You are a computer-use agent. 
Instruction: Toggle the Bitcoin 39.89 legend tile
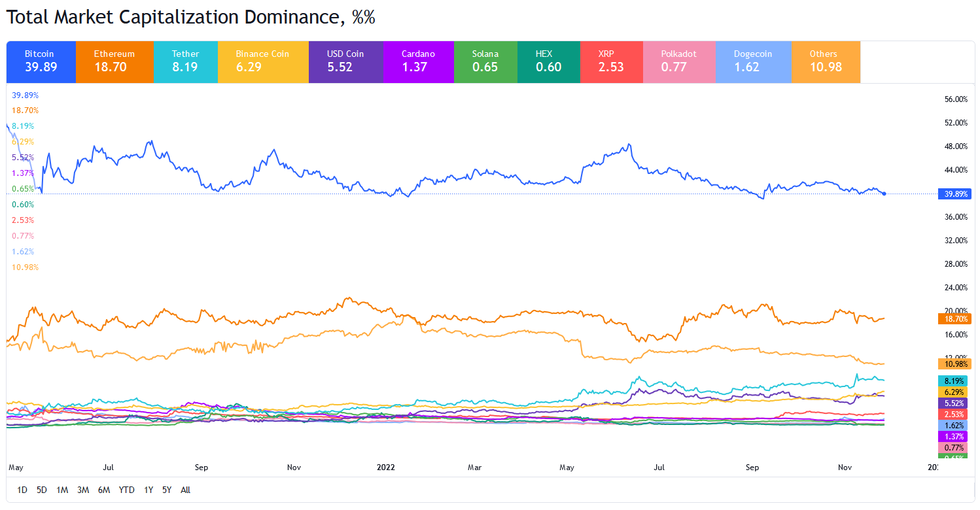click(41, 61)
